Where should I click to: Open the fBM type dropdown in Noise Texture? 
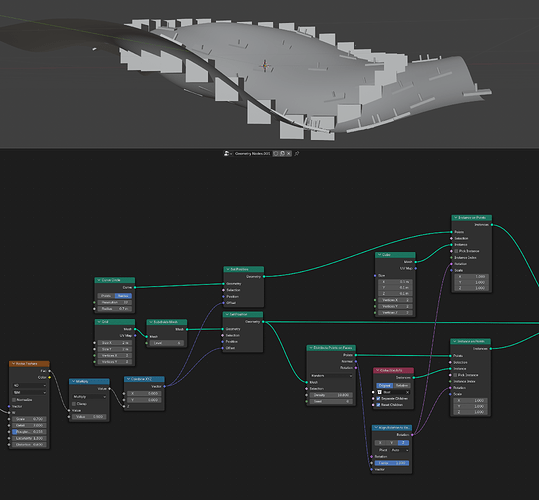pyautogui.click(x=29, y=392)
